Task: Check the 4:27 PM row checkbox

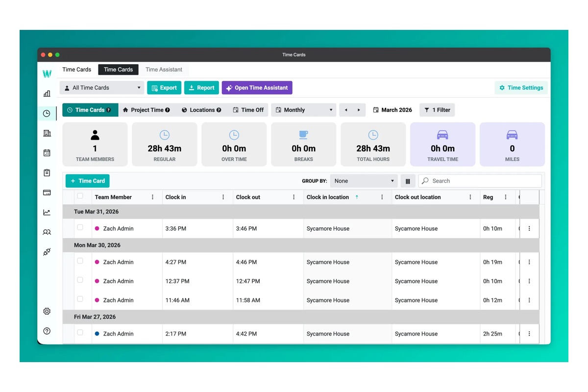Action: point(80,261)
